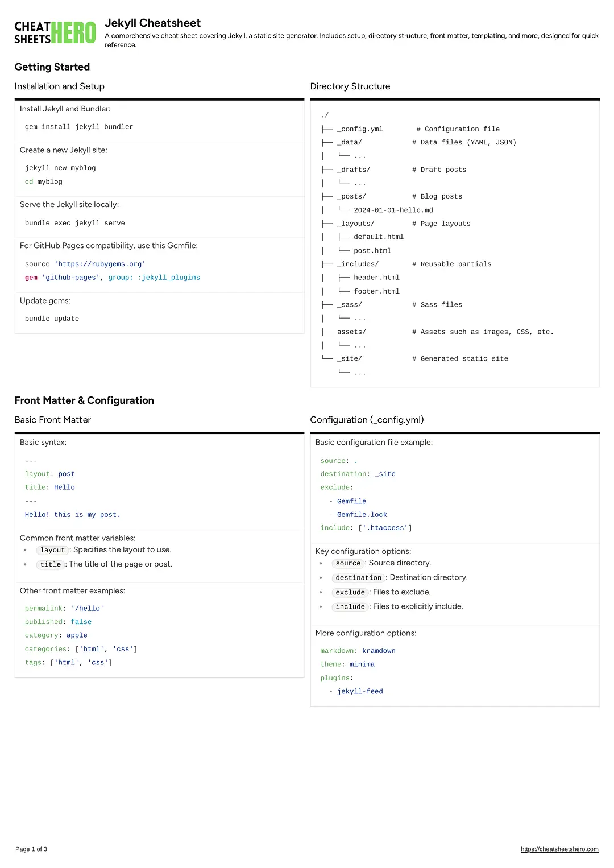
Task: Click the 'title' inline code tag
Action: (x=51, y=564)
